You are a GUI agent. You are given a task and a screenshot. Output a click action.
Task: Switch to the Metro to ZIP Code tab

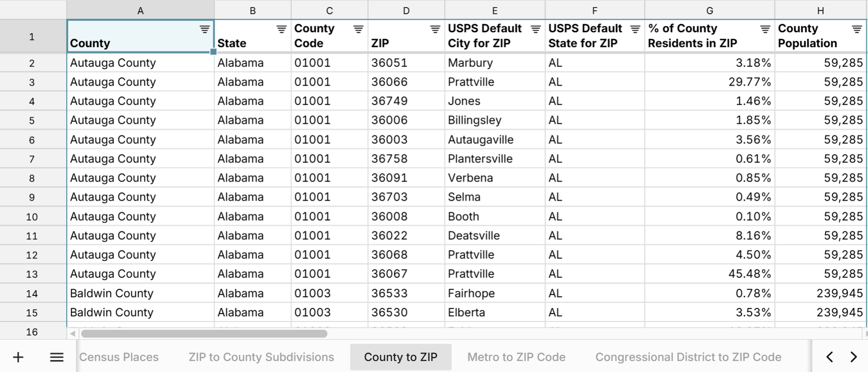516,357
